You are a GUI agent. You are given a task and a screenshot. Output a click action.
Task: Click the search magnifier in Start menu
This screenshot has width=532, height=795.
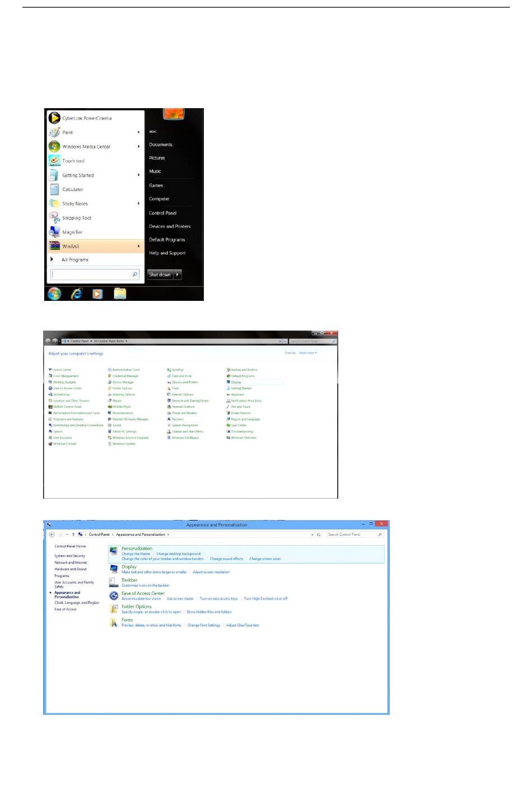coord(135,275)
